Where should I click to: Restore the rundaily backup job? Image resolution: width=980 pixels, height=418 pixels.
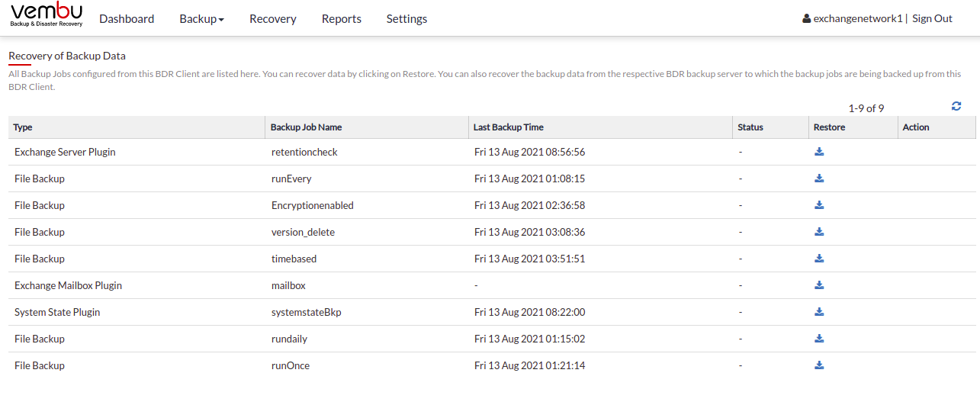pos(819,339)
